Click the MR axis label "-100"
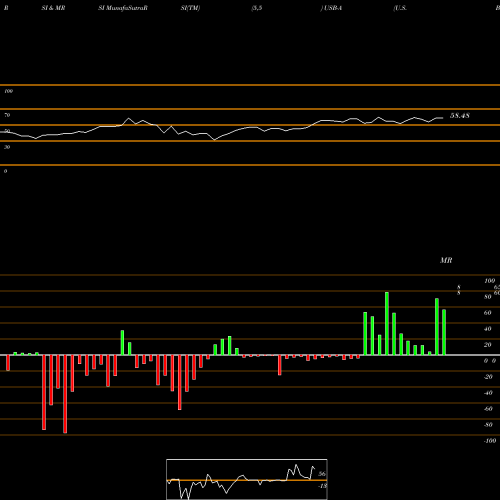 coord(490,441)
